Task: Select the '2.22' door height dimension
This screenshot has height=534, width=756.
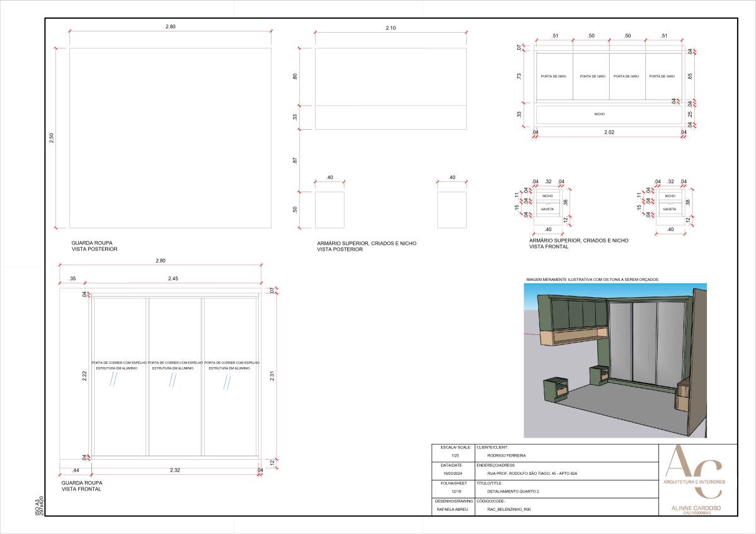Action: [x=84, y=375]
